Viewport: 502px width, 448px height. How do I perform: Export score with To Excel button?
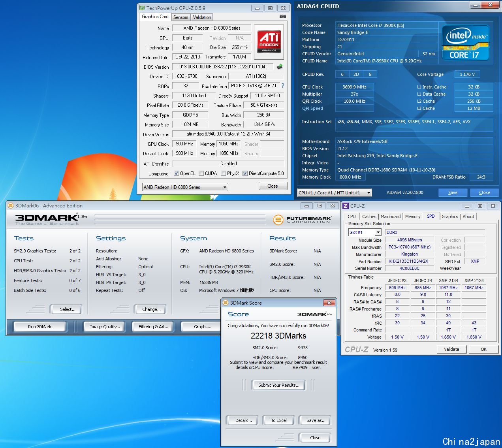pyautogui.click(x=279, y=420)
